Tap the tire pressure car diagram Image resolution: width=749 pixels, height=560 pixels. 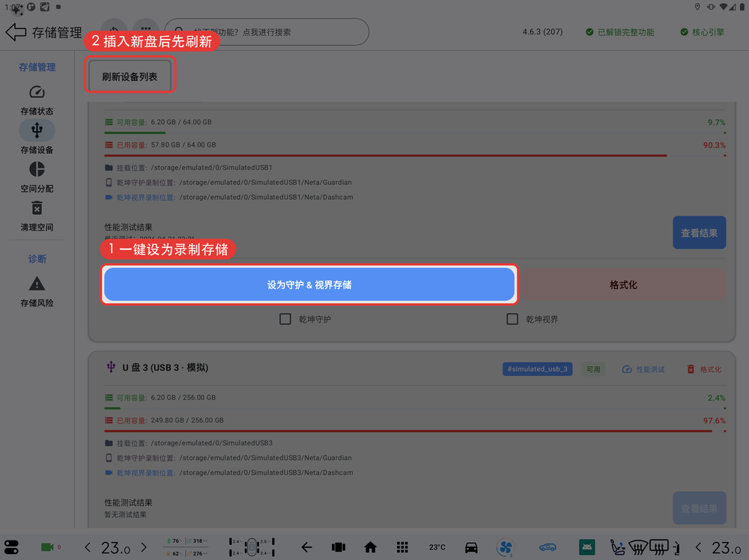tap(252, 547)
